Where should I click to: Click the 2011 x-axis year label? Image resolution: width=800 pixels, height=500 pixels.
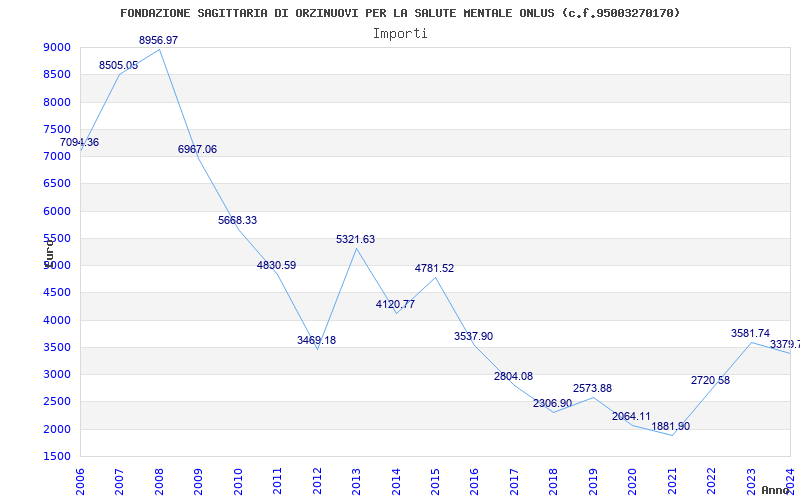coord(278,481)
